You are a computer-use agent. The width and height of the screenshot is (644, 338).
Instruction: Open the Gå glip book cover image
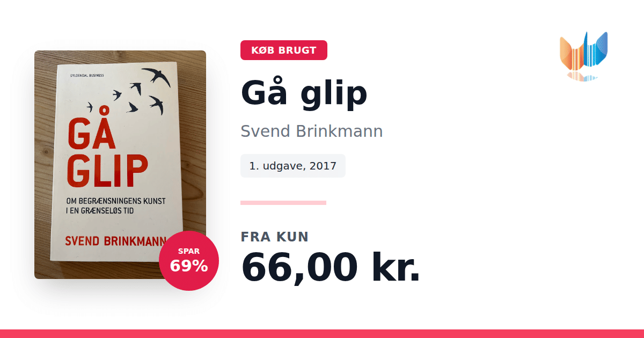click(120, 165)
